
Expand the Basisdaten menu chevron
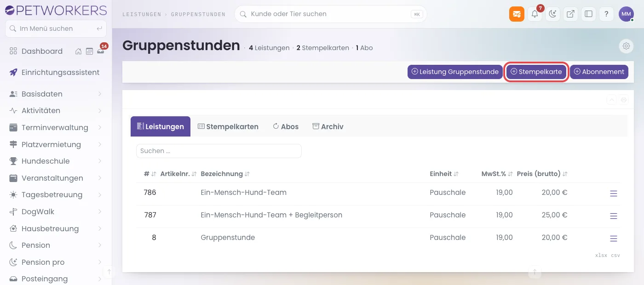(100, 94)
